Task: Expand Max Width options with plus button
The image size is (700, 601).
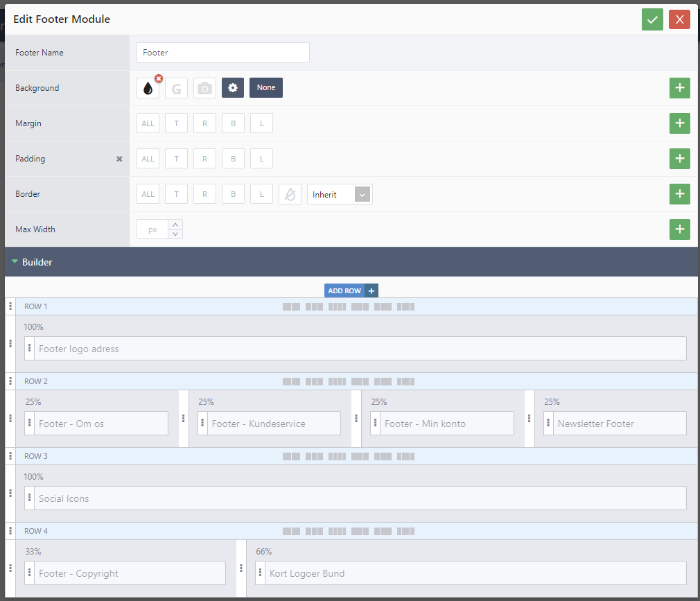Action: (x=679, y=229)
